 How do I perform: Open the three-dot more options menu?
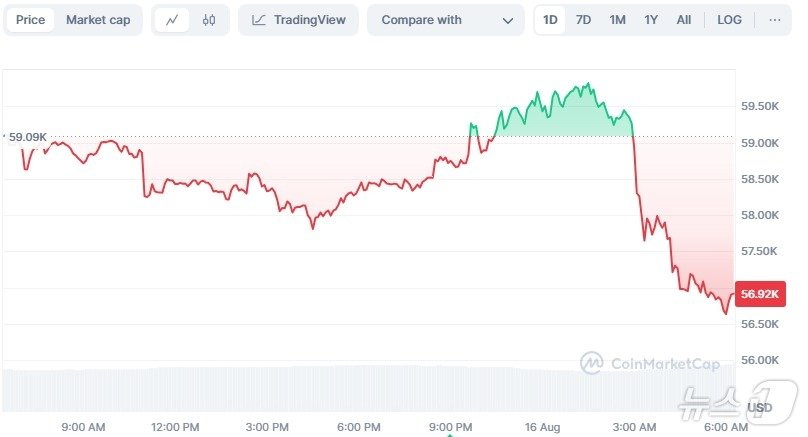pyautogui.click(x=775, y=20)
